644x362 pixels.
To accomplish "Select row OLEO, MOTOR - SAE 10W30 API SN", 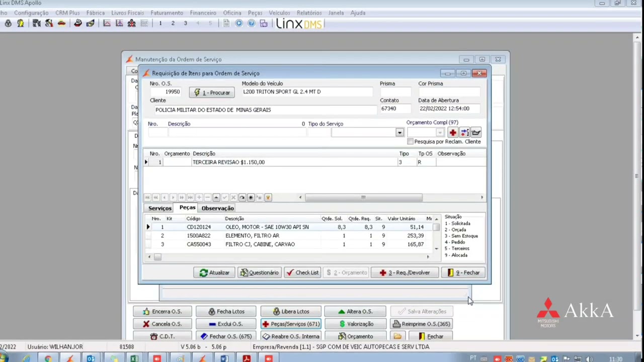I will pos(288,227).
